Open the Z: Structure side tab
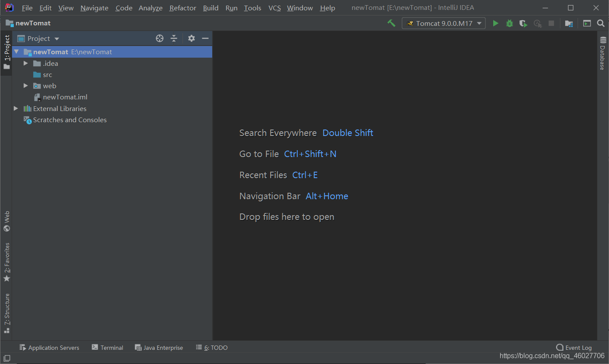The height and width of the screenshot is (364, 609). coord(6,313)
